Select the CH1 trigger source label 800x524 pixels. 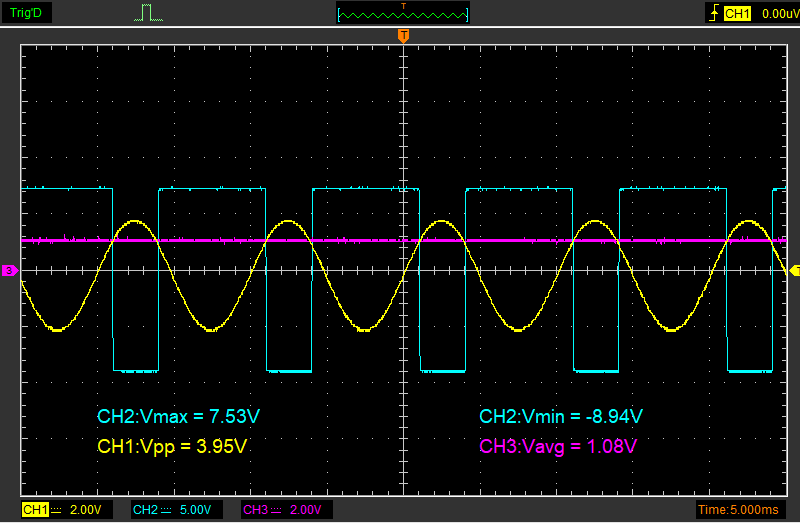tap(737, 14)
